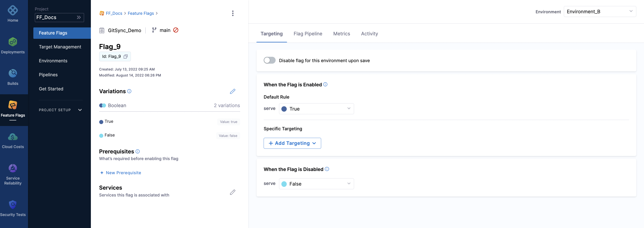
Task: Click the Add Targeting button
Action: coord(292,143)
